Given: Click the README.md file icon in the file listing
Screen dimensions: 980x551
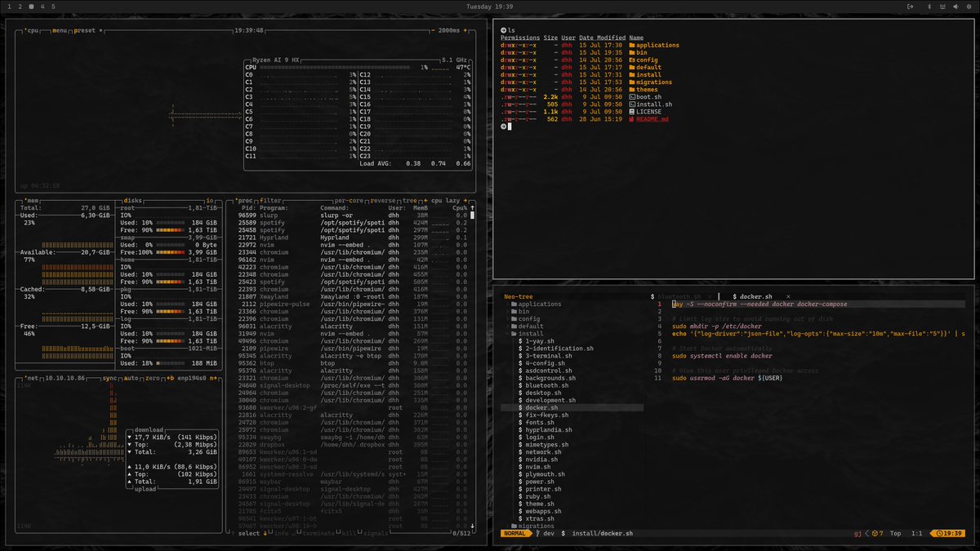Looking at the screenshot, I should point(632,119).
